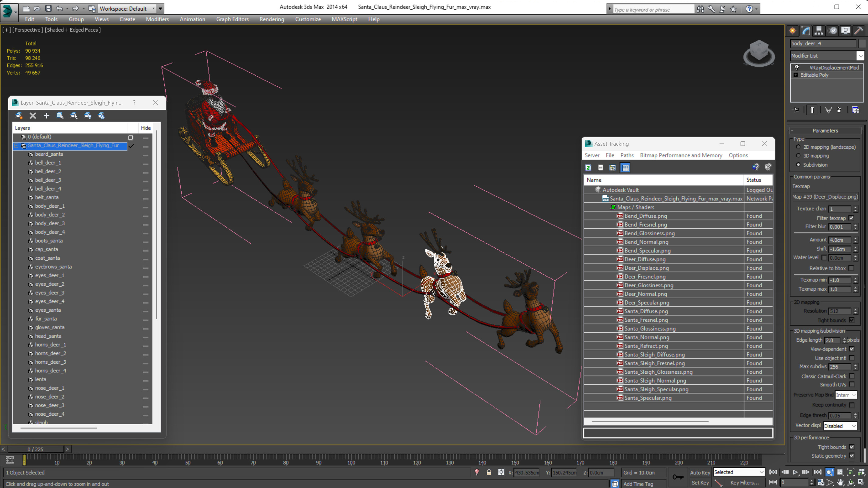Enable Use object mtl checkbox
The image size is (868, 488).
click(852, 358)
